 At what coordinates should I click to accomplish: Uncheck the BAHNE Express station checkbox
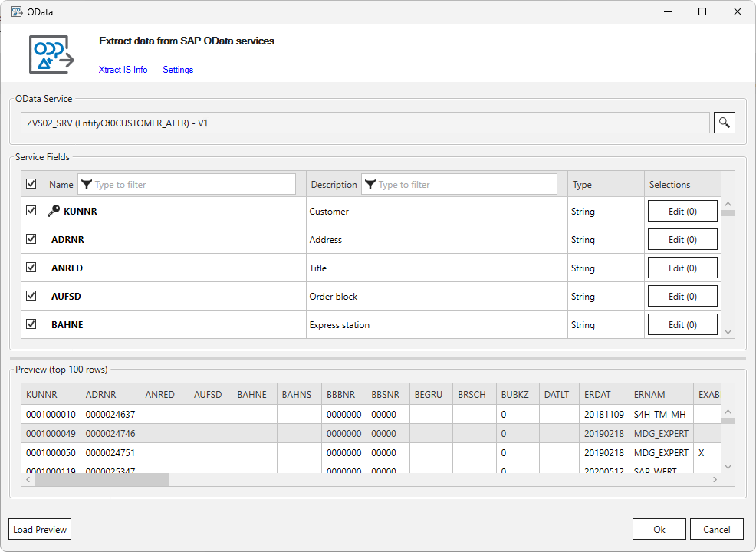[x=31, y=324]
